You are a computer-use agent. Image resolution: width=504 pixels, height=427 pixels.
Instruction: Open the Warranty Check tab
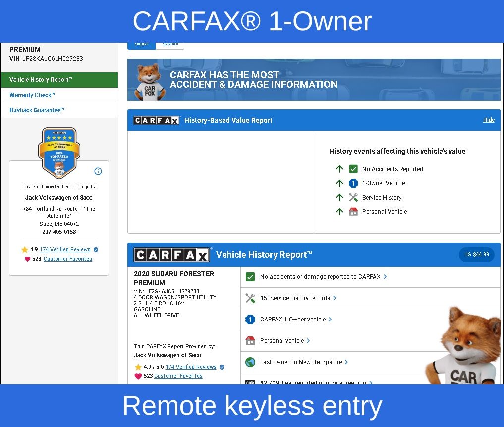tap(32, 95)
